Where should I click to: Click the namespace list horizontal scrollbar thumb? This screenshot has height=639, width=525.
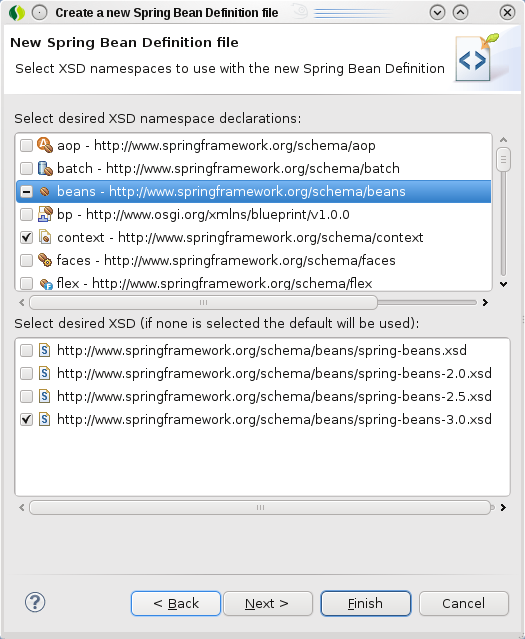pos(203,302)
